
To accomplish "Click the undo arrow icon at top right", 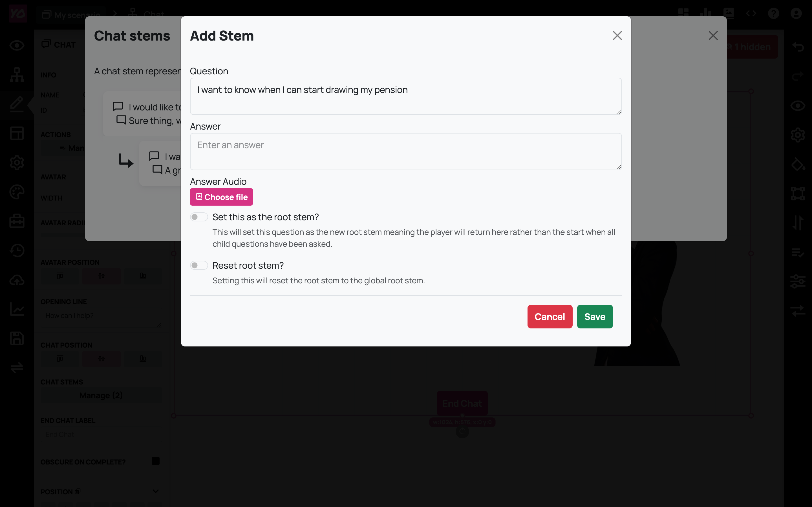I will coord(798,47).
